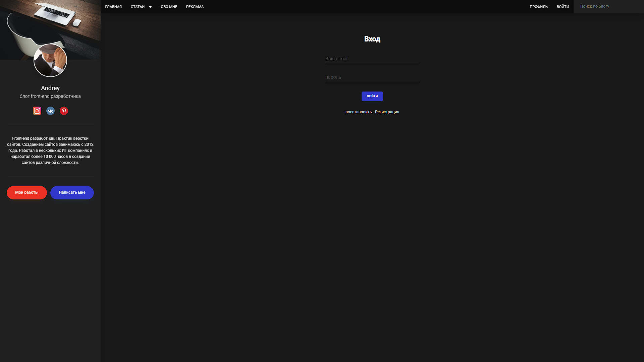644x362 pixels.
Task: Click the Andrey name heading
Action: click(x=50, y=88)
